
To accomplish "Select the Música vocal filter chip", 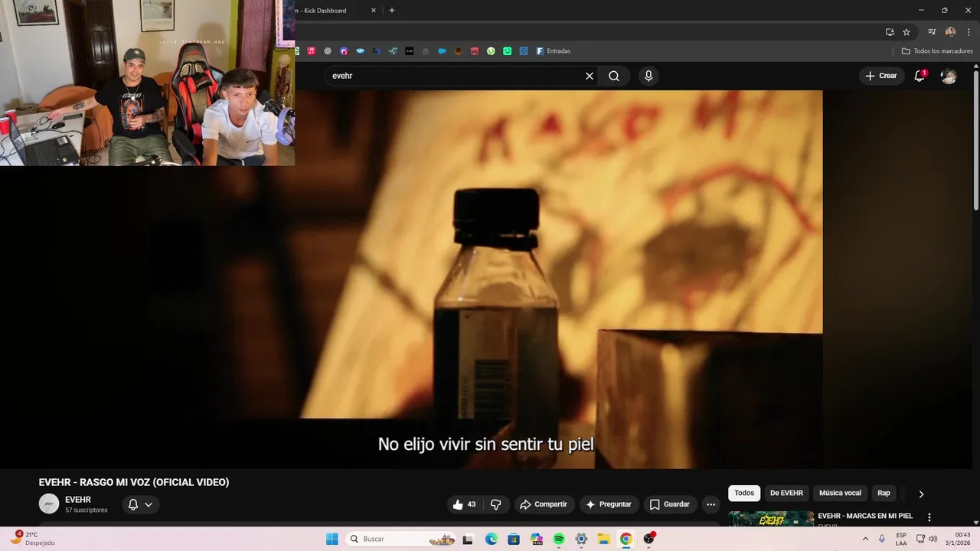I will point(840,494).
